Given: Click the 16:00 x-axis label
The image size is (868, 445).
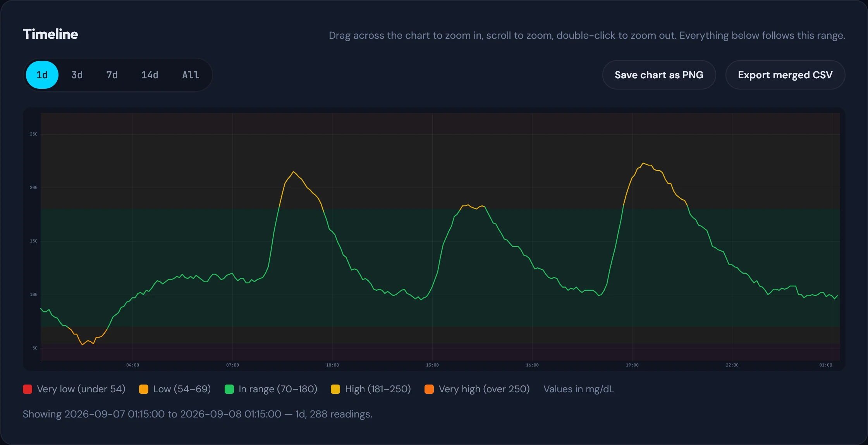Looking at the screenshot, I should tap(532, 365).
